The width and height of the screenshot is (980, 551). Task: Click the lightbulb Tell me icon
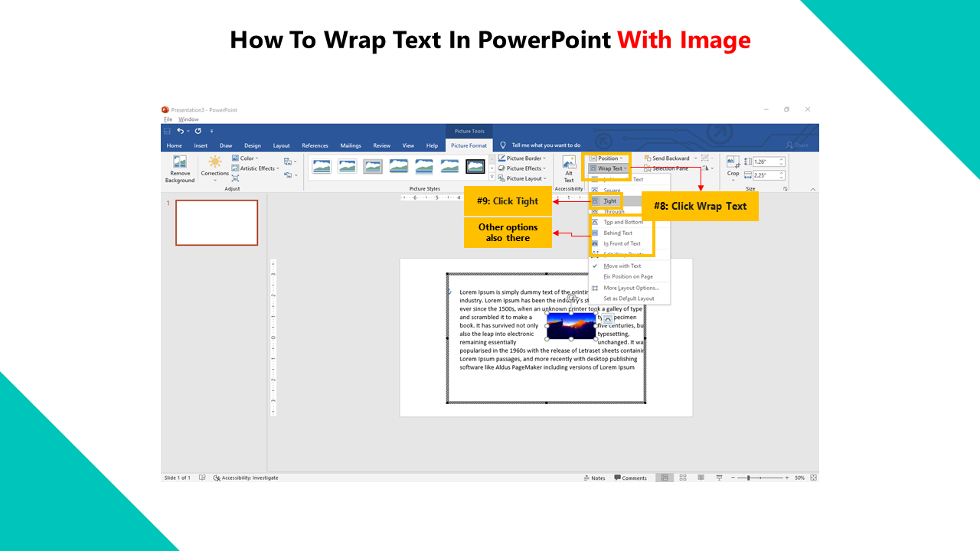point(503,145)
